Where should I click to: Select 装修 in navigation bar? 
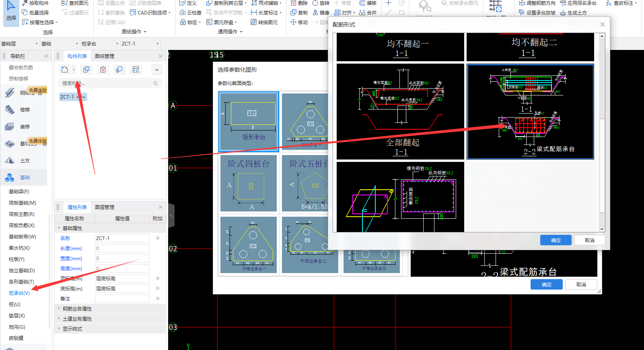pos(24,126)
